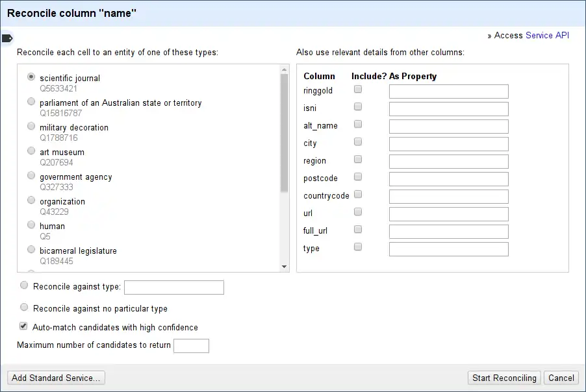The width and height of the screenshot is (586, 392).
Task: Select the organization entity type
Action: point(31,200)
